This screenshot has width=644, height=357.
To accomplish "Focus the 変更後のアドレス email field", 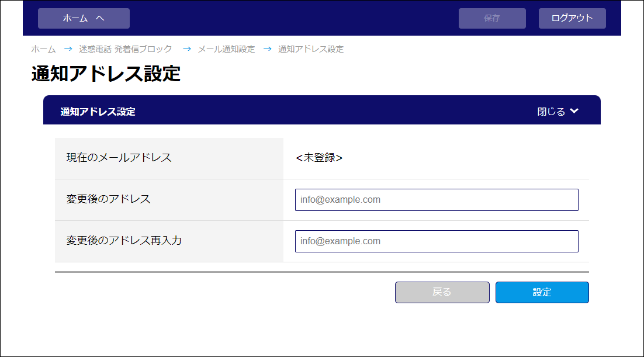I will point(437,200).
